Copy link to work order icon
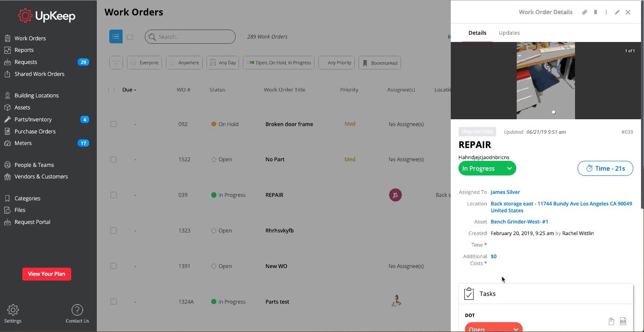The image size is (644, 332). pyautogui.click(x=584, y=12)
